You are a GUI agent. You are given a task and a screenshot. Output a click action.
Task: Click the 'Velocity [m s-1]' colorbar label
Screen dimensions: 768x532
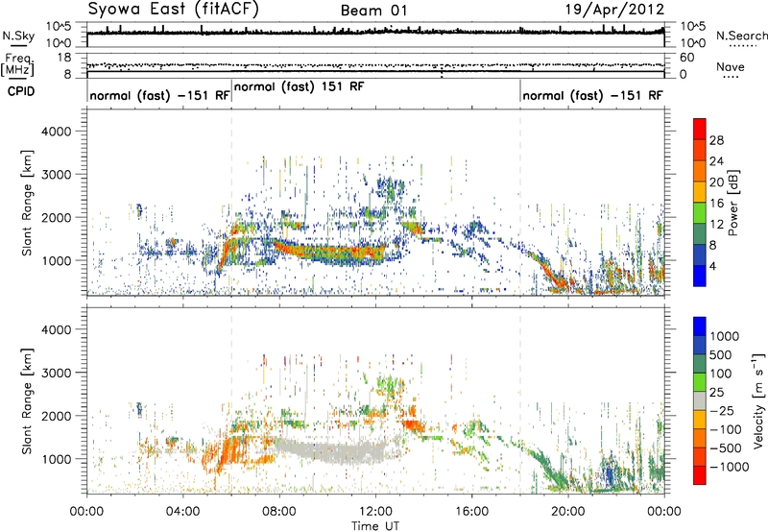pyautogui.click(x=758, y=400)
